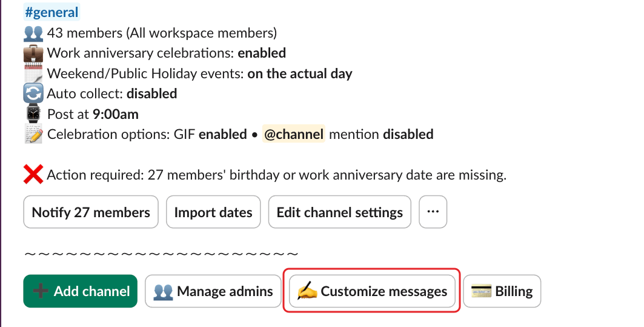
Task: Click the red X Action required icon
Action: [33, 175]
